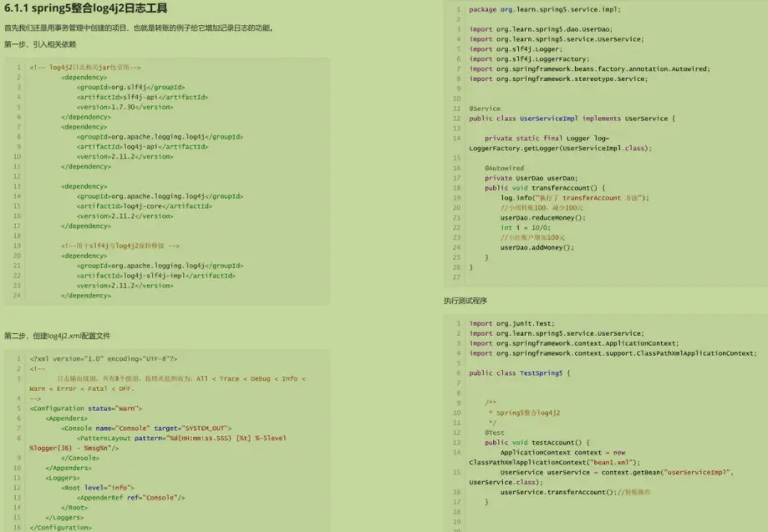768x532 pixels.
Task: Click the "log.info(" transferAccount line
Action: coord(574,198)
